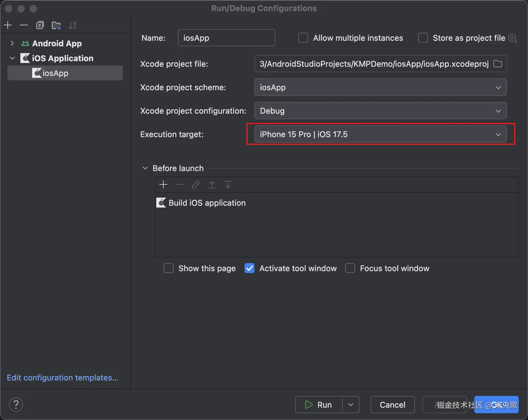Image resolution: width=528 pixels, height=420 pixels.
Task: Check Store as project file
Action: pyautogui.click(x=423, y=38)
